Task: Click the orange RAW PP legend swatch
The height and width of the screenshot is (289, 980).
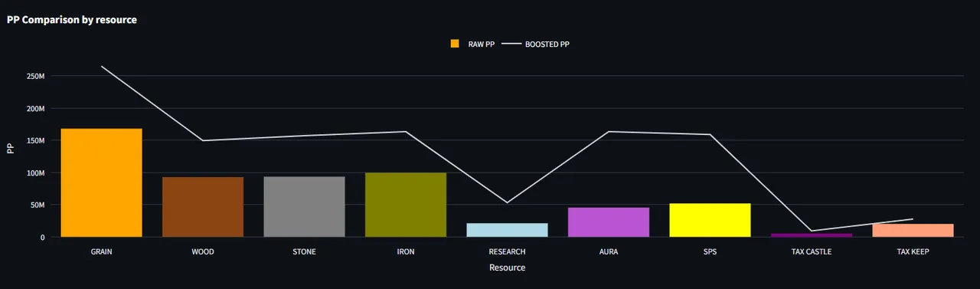Action: (x=454, y=44)
